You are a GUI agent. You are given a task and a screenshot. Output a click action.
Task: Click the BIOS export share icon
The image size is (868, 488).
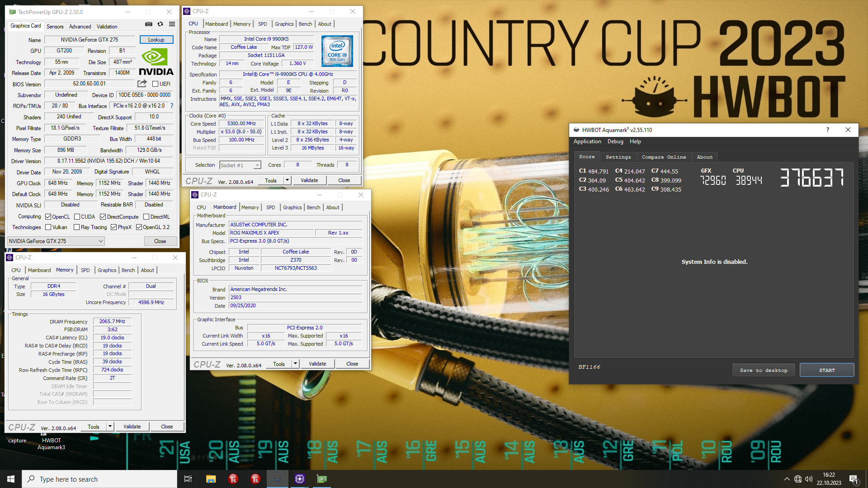click(142, 84)
